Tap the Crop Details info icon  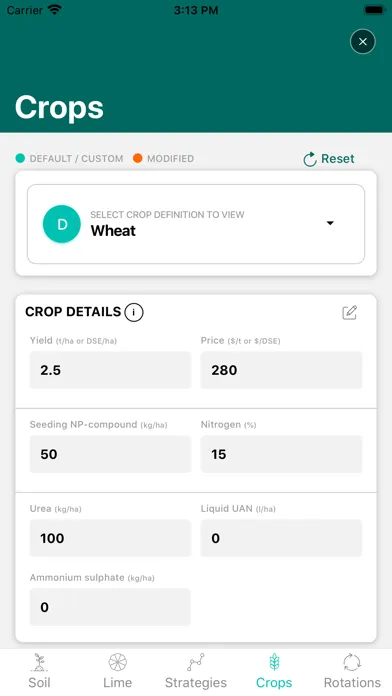tap(134, 312)
